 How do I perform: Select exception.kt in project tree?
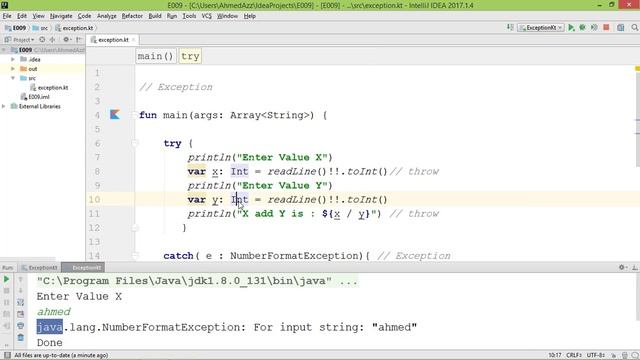pyautogui.click(x=49, y=87)
